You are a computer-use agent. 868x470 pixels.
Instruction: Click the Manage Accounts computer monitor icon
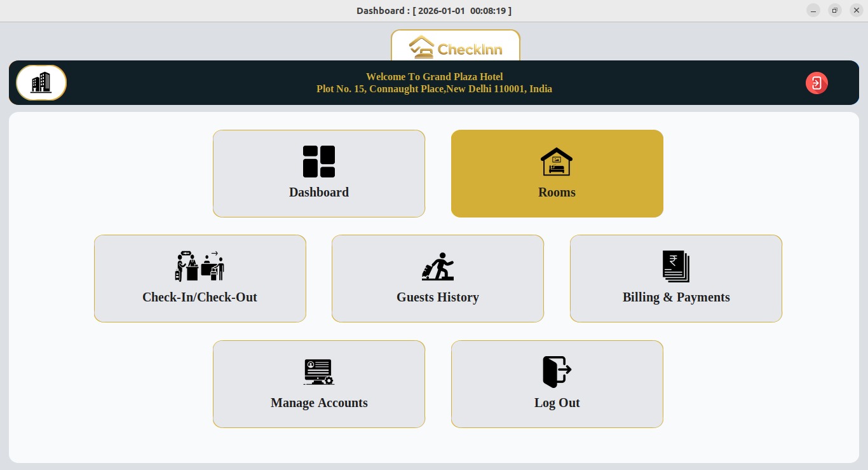(x=319, y=372)
